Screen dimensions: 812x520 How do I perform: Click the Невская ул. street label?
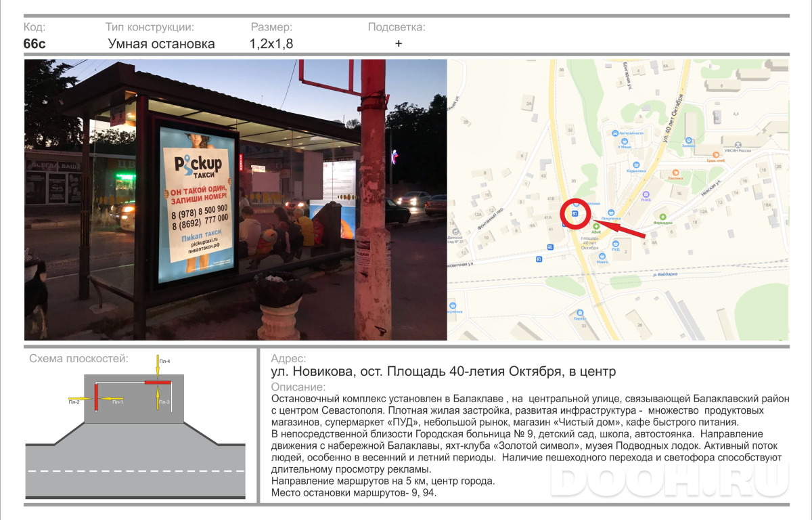coord(710,188)
